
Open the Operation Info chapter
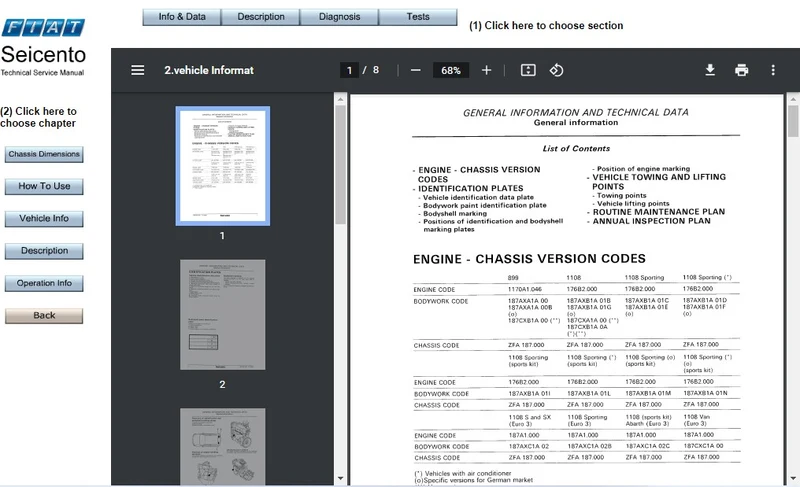tap(44, 283)
